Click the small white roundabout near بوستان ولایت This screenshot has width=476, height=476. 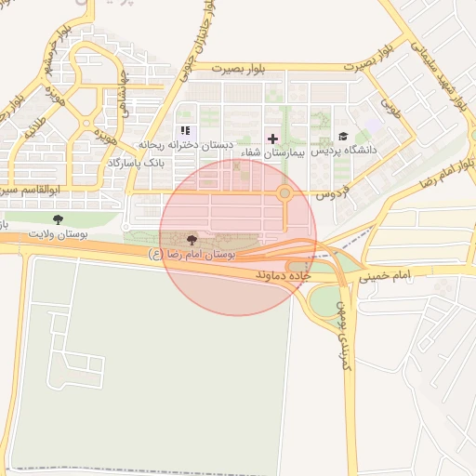click(x=126, y=227)
